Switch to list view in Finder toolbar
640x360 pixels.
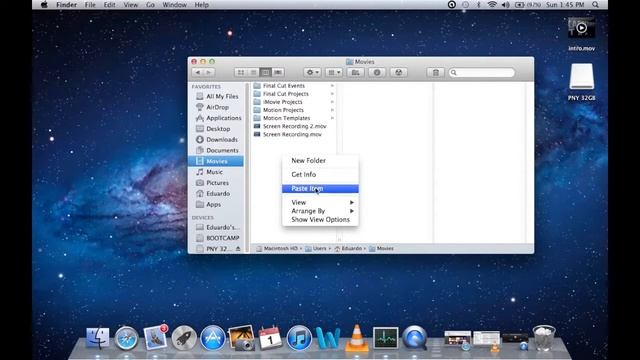pos(253,72)
